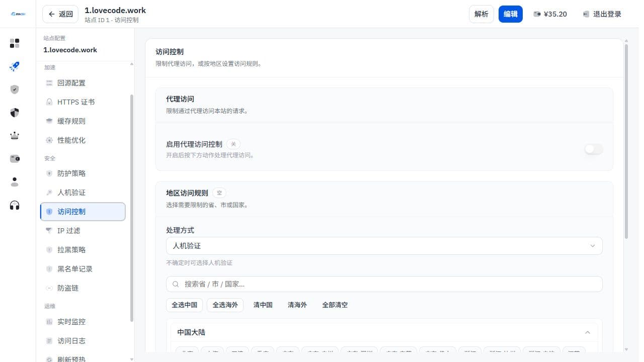Click the 代理访问 section heading
Viewport: 644px width, 362px height.
[x=180, y=99]
